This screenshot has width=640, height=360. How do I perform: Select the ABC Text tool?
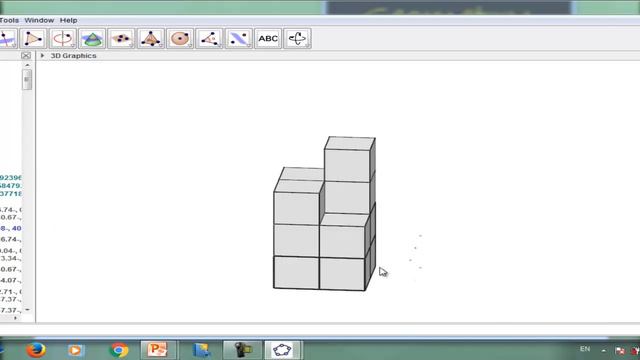click(x=268, y=39)
